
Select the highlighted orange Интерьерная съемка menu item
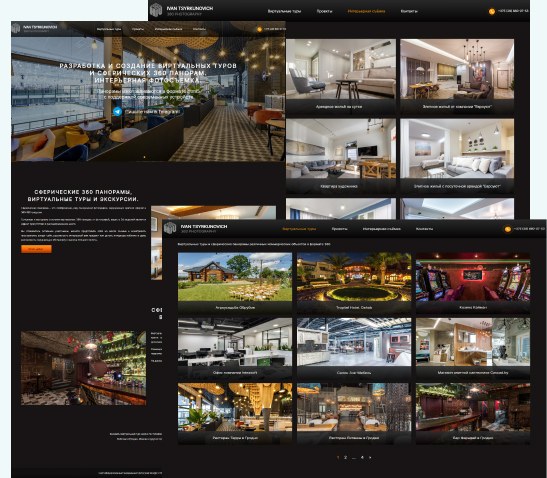[366, 11]
